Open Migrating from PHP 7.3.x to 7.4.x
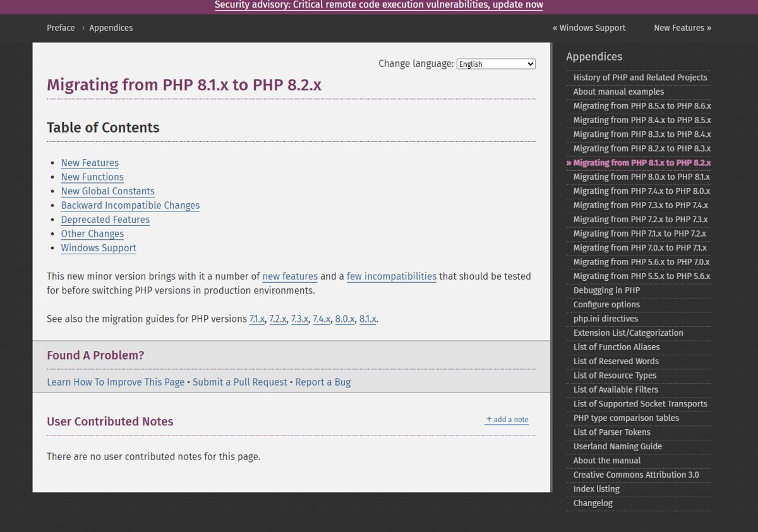The width and height of the screenshot is (758, 532). (641, 205)
